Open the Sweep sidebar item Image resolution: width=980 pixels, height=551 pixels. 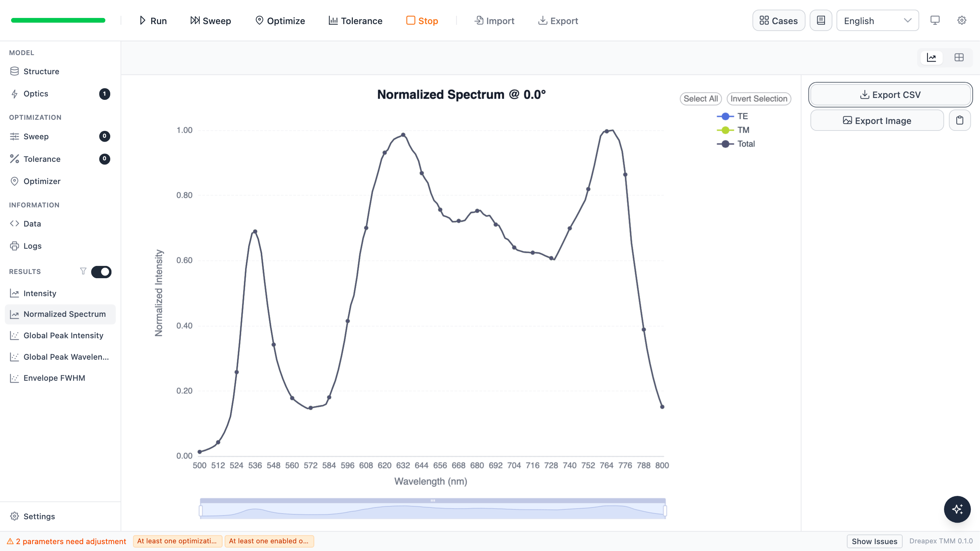60,137
